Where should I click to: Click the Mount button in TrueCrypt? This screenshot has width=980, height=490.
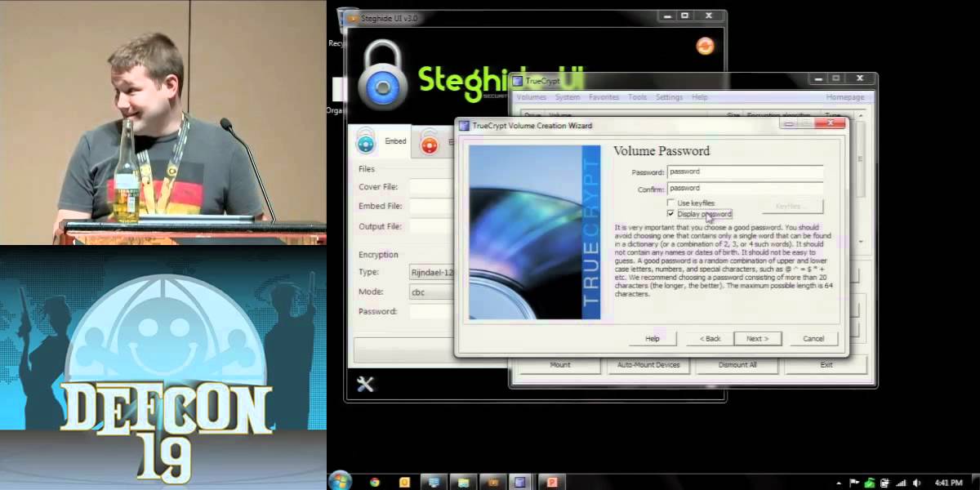point(560,365)
